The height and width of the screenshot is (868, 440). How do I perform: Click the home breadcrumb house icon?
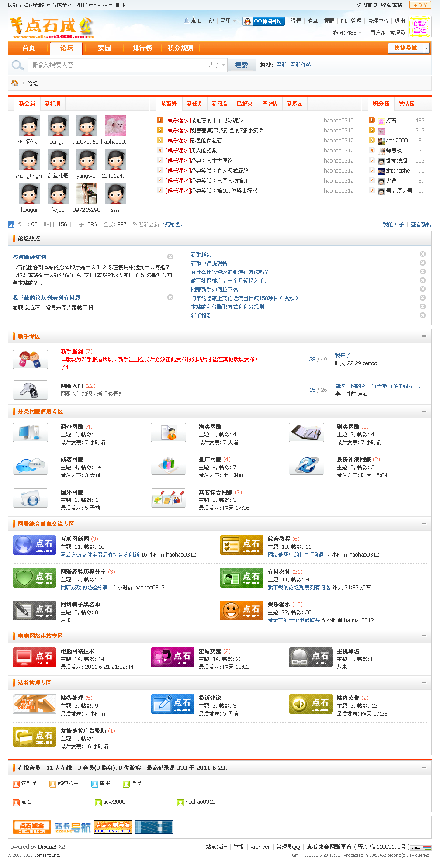[x=15, y=83]
